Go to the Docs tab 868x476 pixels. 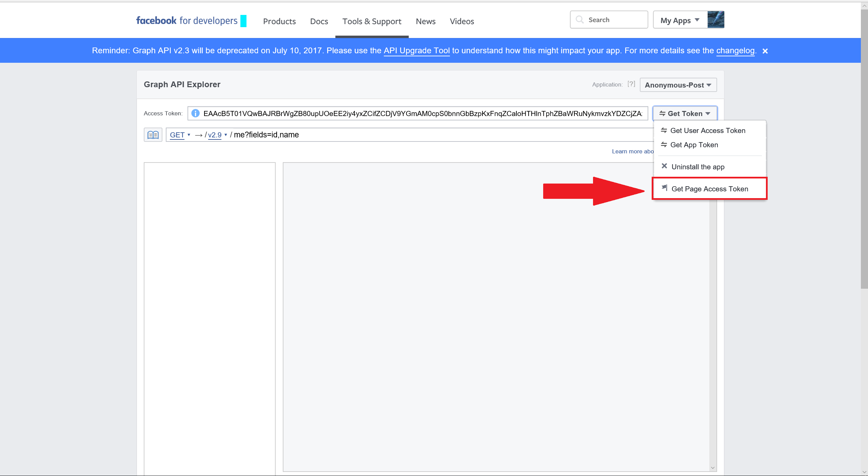click(x=319, y=21)
